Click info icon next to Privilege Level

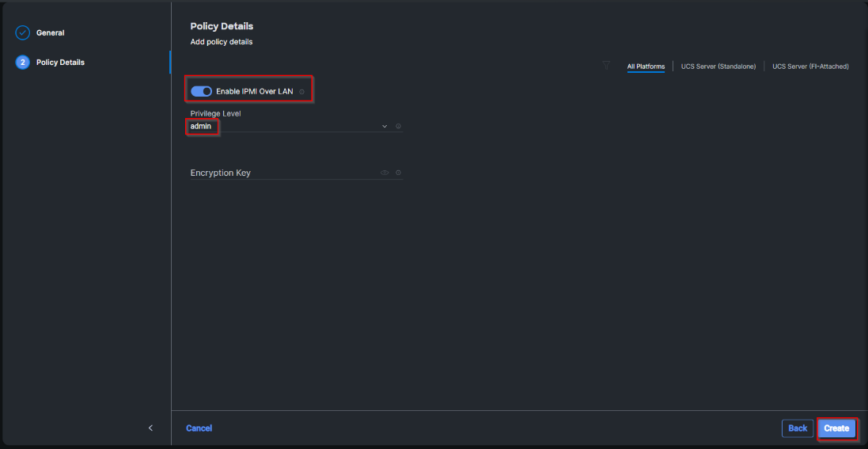coord(398,126)
